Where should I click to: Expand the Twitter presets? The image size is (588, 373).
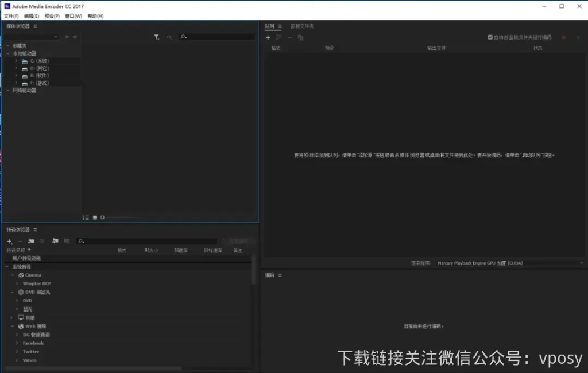17,352
